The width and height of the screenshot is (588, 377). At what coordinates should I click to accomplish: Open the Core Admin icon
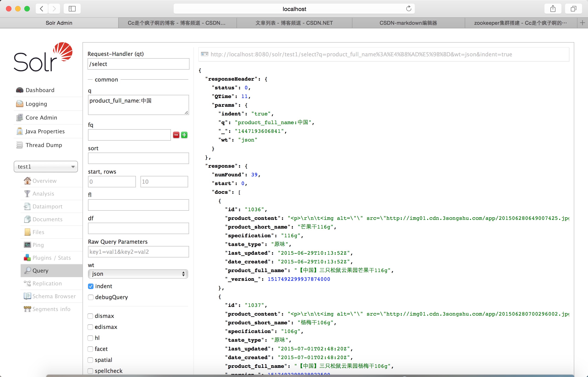pyautogui.click(x=19, y=117)
